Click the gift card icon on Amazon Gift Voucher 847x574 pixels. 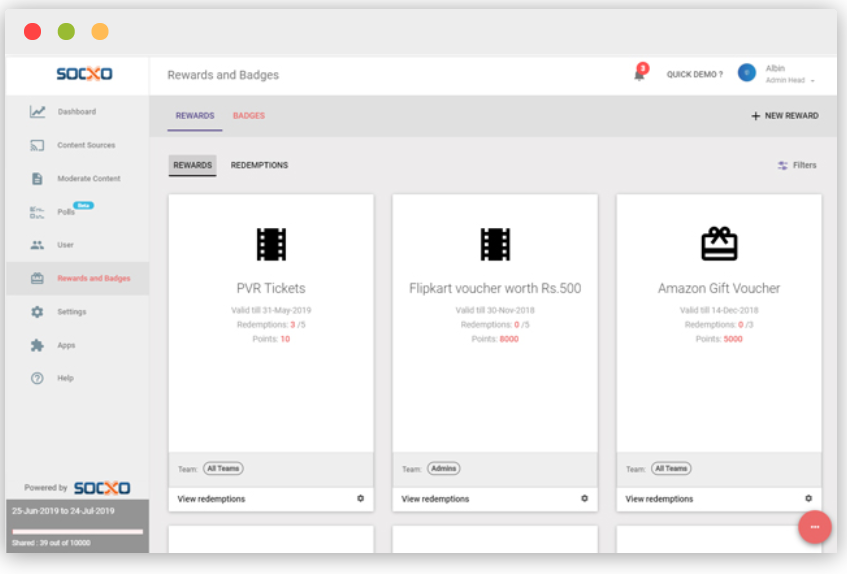pyautogui.click(x=719, y=244)
